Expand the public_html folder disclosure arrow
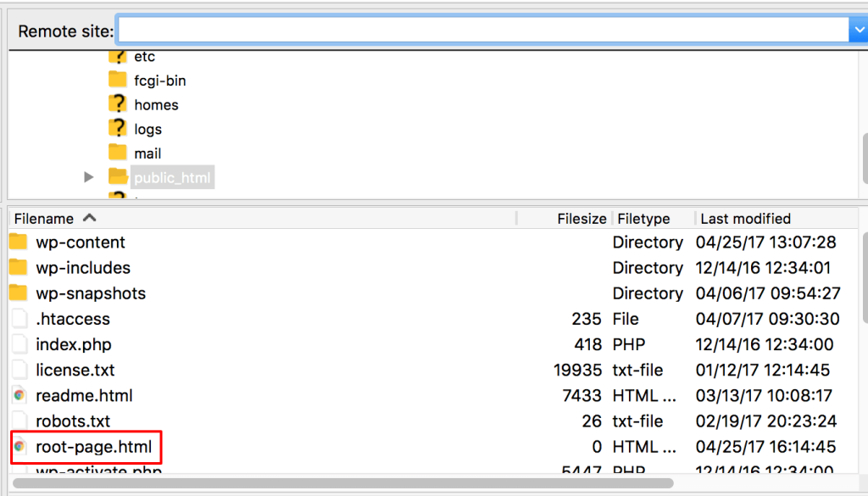868x496 pixels. (x=89, y=176)
